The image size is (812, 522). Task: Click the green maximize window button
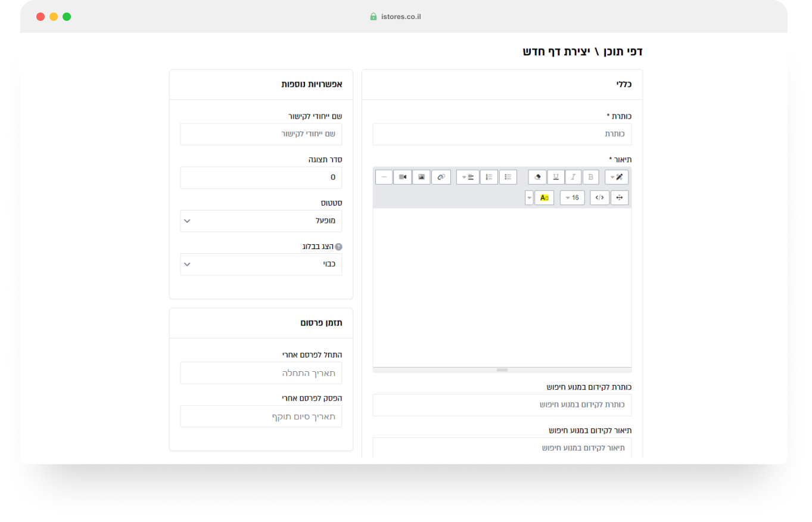(x=67, y=17)
